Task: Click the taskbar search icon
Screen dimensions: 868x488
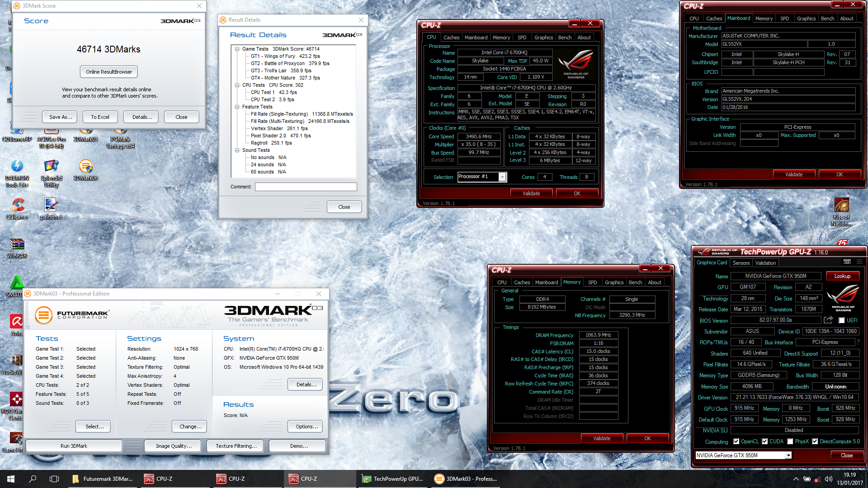Action: [x=33, y=479]
